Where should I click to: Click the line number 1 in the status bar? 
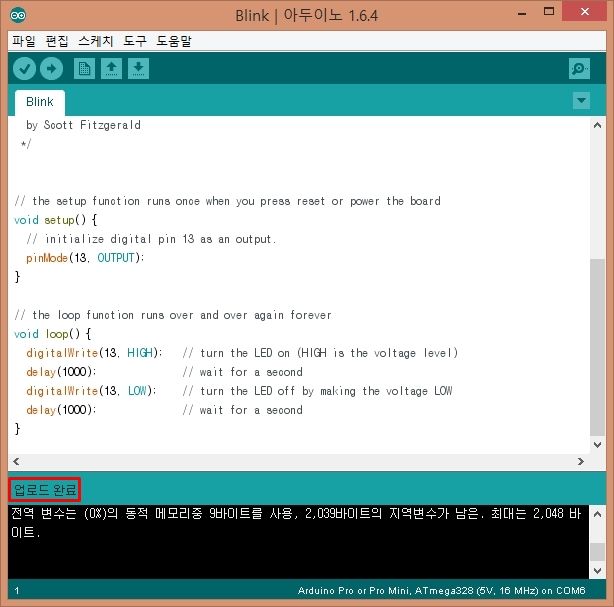pyautogui.click(x=16, y=591)
